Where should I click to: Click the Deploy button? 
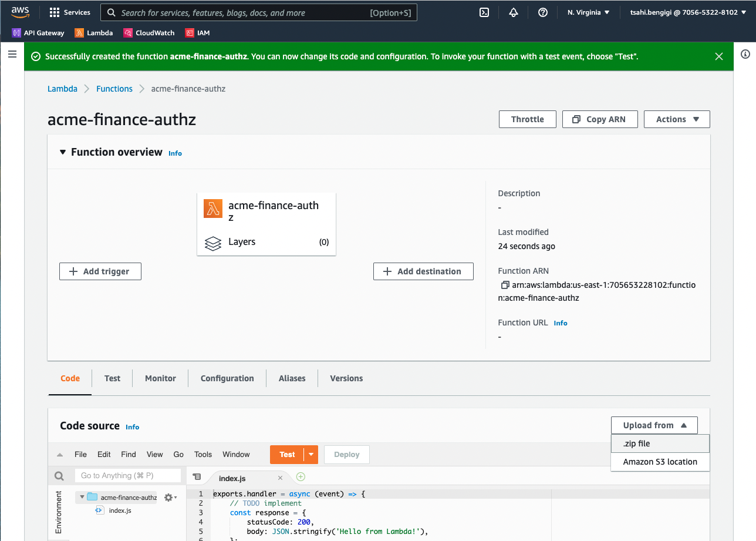pos(346,455)
